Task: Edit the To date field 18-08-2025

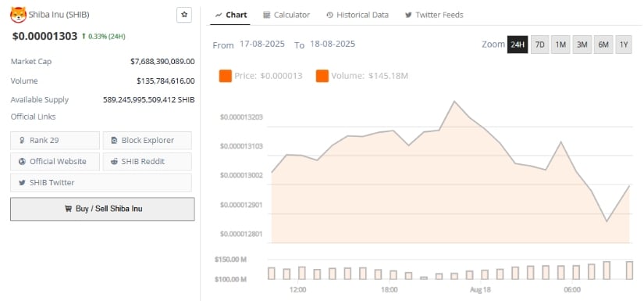Action: (333, 44)
